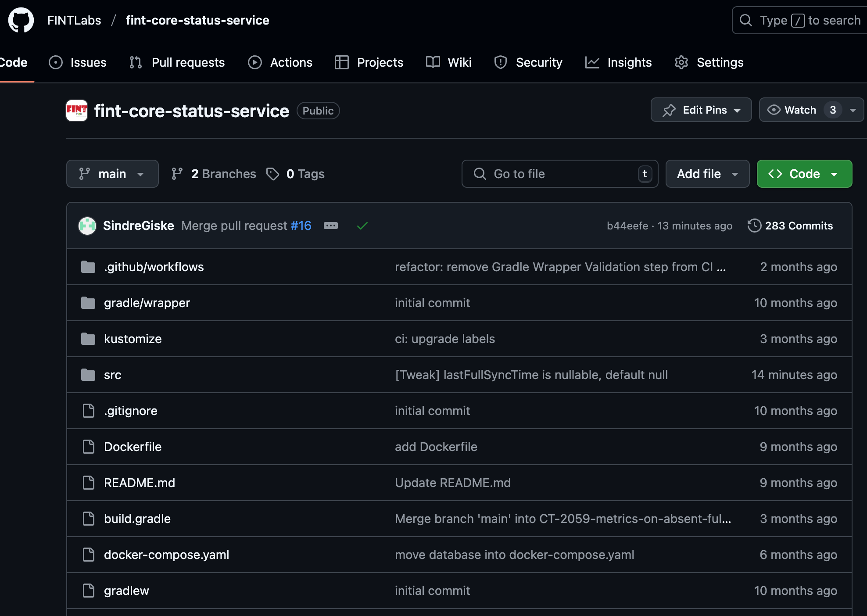
Task: Open the SindreGiske profile link
Action: pos(139,226)
